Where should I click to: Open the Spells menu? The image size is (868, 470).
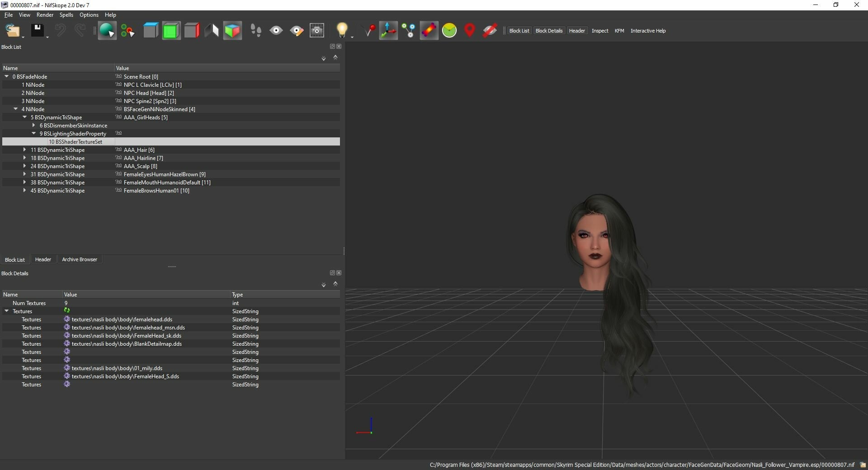pos(66,15)
